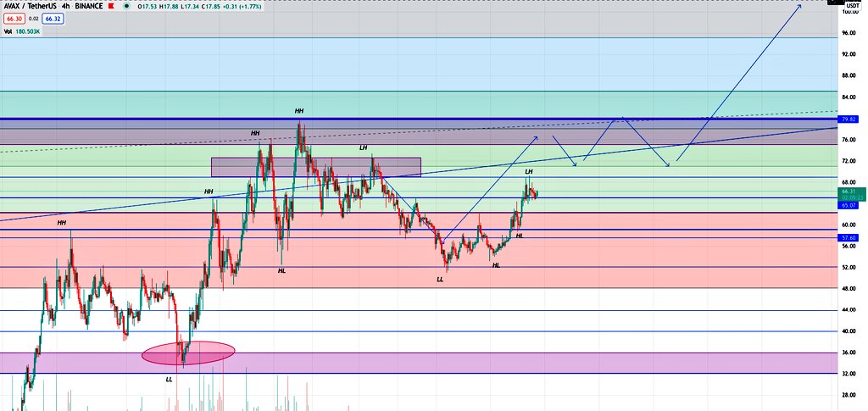Click the 48.00 price axis value
Viewport: 868px width, 411px height.
[849, 289]
